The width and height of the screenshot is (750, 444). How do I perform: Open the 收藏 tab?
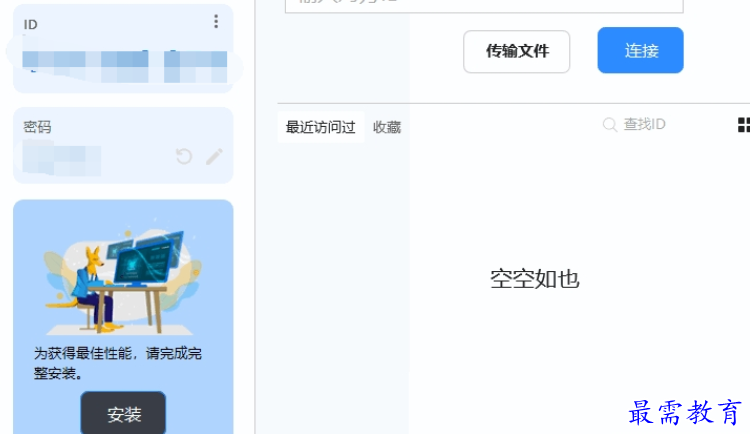[387, 127]
